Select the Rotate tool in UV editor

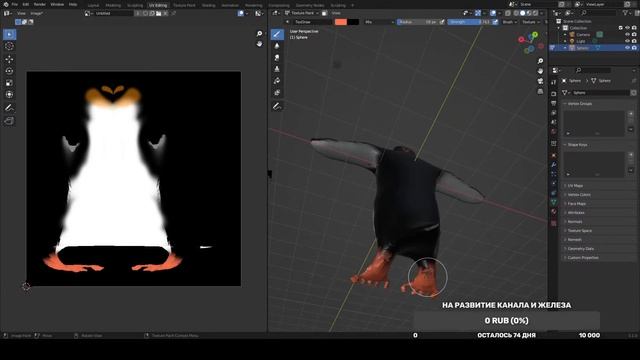coord(9,71)
